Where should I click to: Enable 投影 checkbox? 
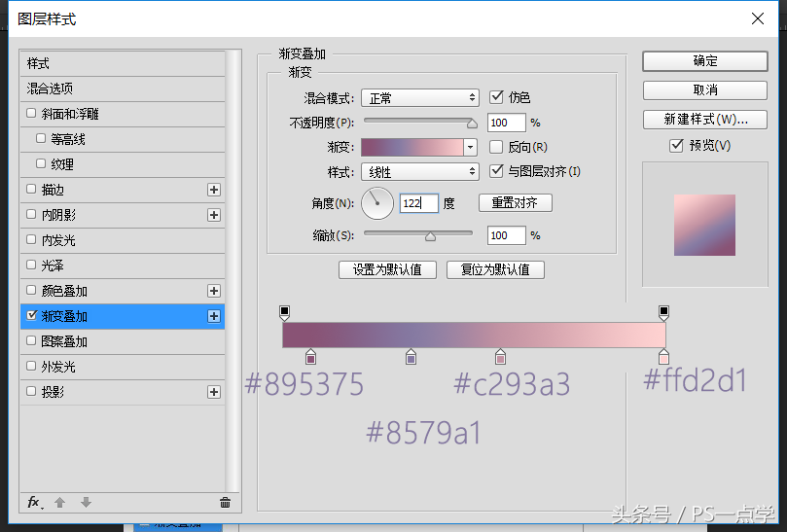click(31, 391)
